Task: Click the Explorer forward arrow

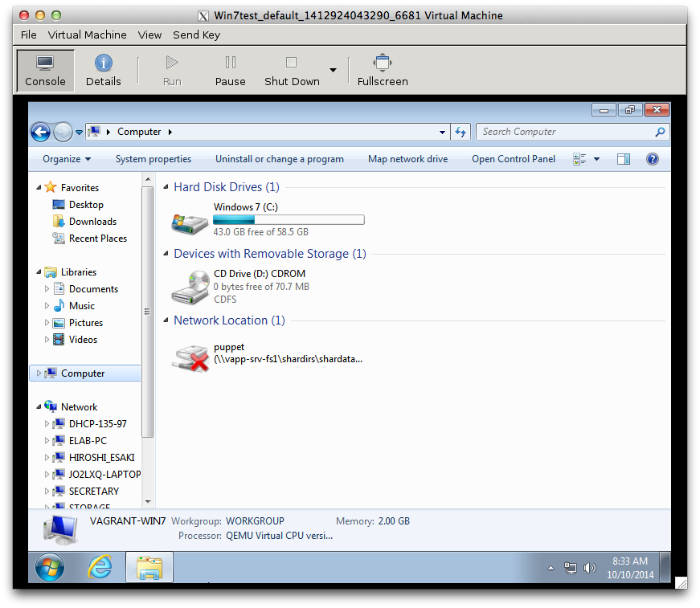Action: pyautogui.click(x=63, y=132)
